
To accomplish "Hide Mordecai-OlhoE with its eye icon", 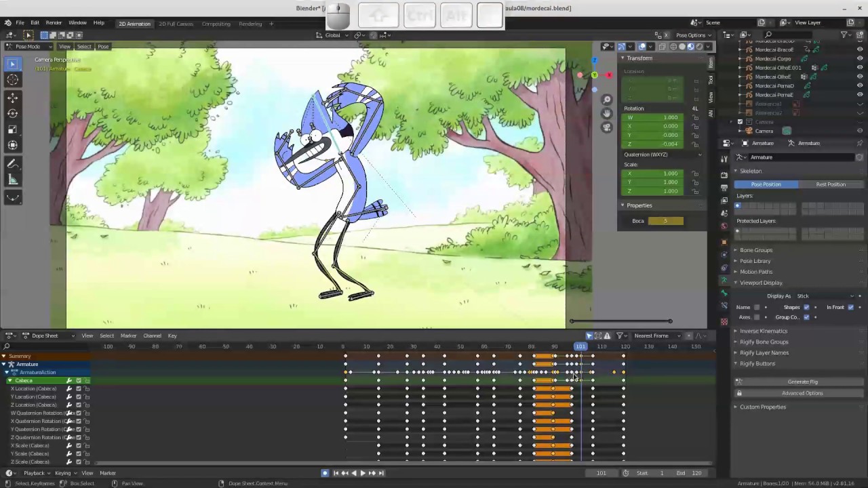I will 860,77.
